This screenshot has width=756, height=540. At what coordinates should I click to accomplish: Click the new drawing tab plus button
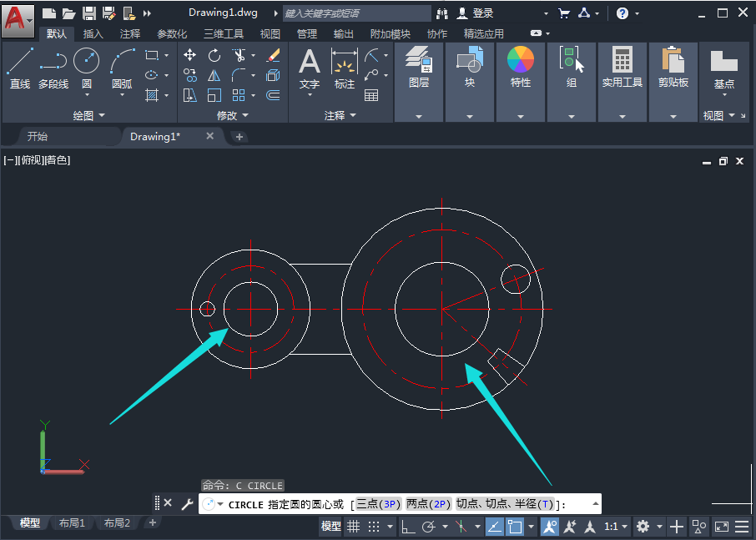click(x=239, y=137)
